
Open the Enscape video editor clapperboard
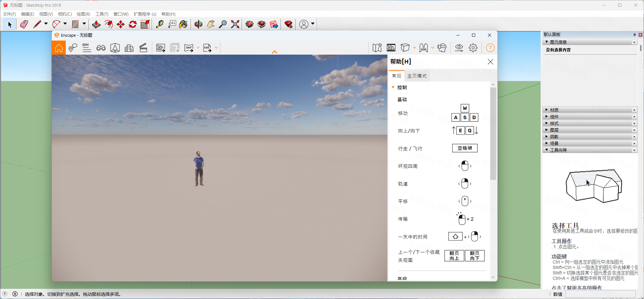[x=143, y=48]
